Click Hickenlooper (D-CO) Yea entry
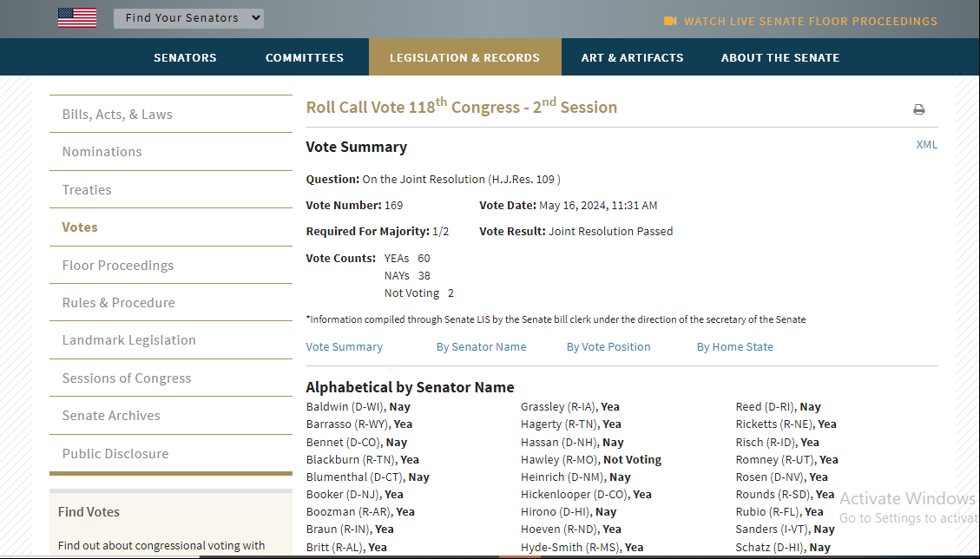This screenshot has width=980, height=559. pyautogui.click(x=586, y=495)
